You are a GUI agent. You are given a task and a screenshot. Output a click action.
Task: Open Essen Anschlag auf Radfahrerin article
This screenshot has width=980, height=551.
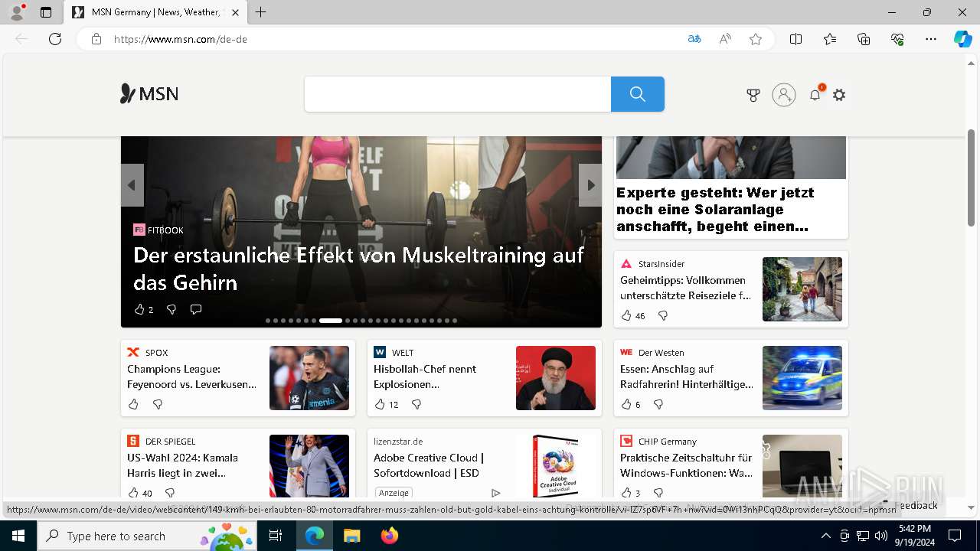[x=687, y=377]
